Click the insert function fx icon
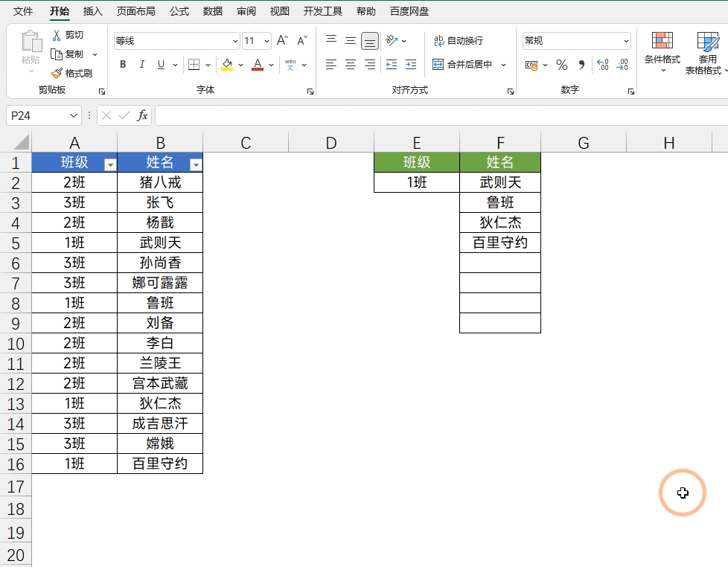The height and width of the screenshot is (567, 728). click(142, 115)
